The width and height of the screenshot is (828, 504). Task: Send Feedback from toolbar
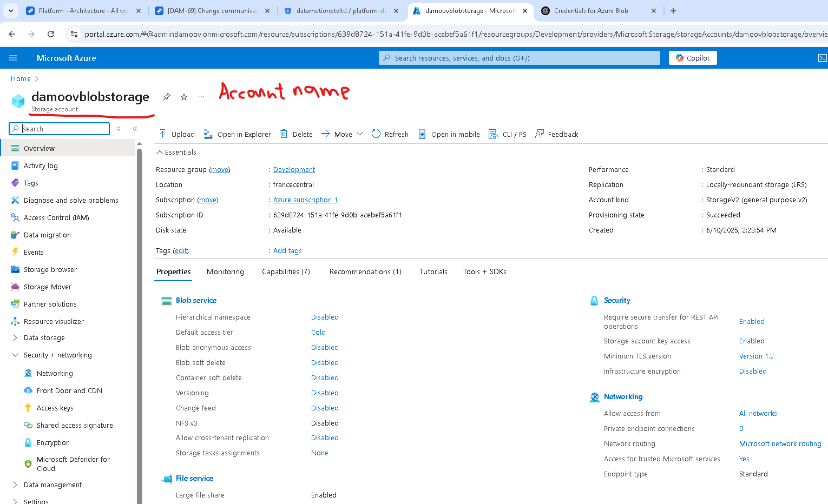(557, 134)
